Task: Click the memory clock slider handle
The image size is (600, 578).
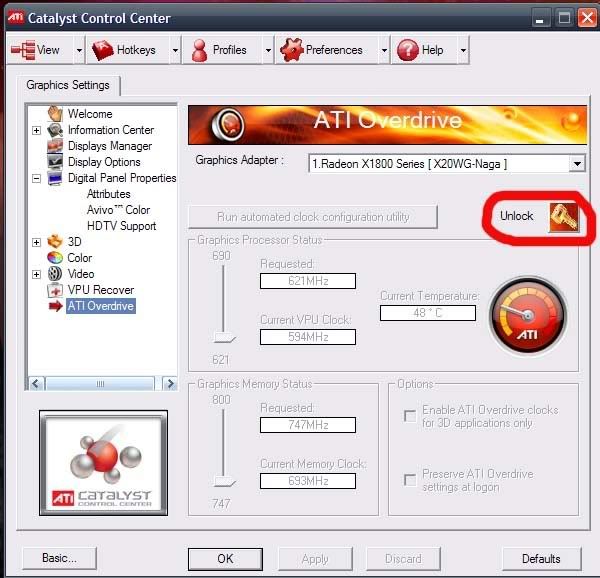Action: pyautogui.click(x=225, y=482)
